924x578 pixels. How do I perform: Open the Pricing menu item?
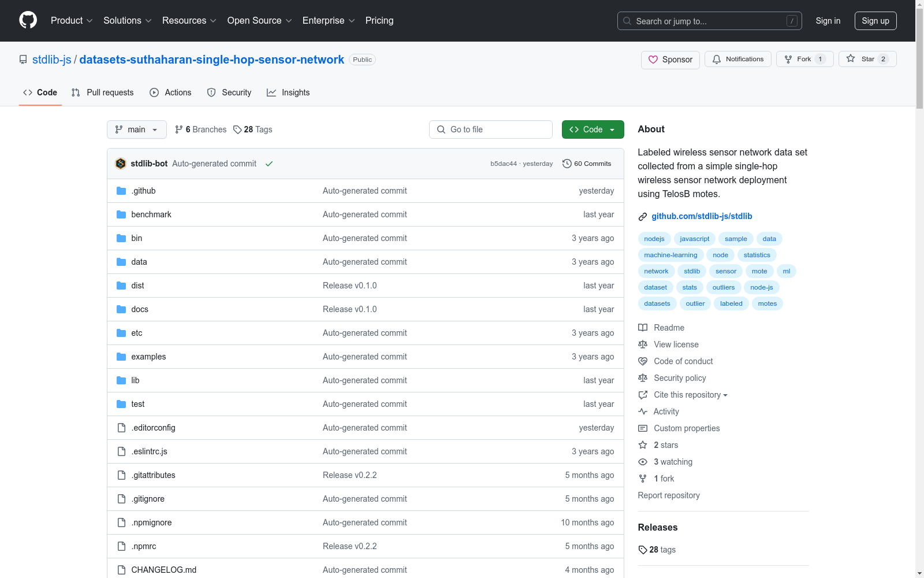tap(379, 21)
